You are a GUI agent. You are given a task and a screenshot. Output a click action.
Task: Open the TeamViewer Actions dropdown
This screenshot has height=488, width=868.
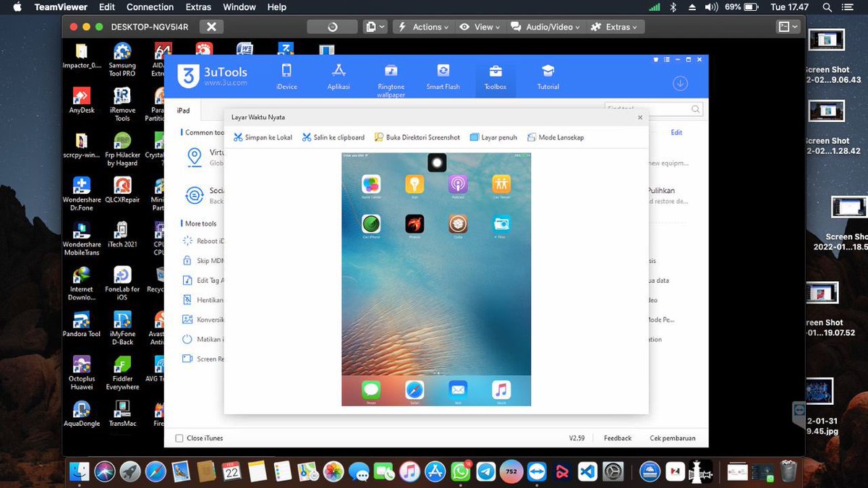(423, 27)
